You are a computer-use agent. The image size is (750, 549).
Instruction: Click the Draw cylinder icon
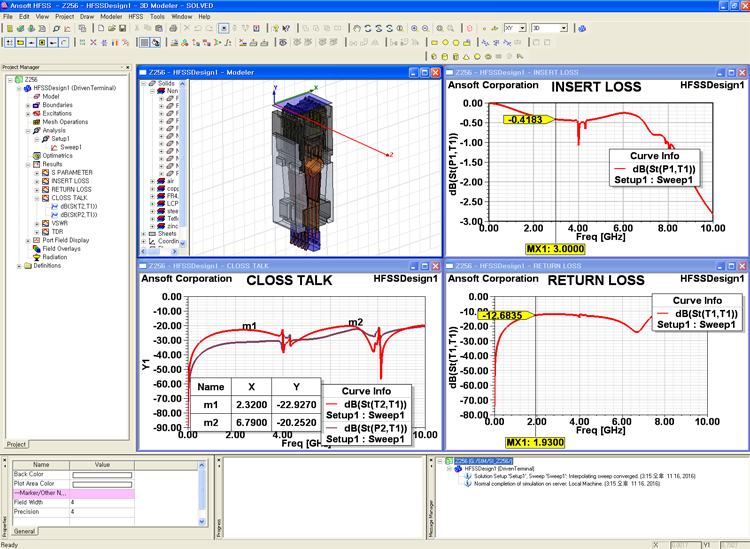445,56
